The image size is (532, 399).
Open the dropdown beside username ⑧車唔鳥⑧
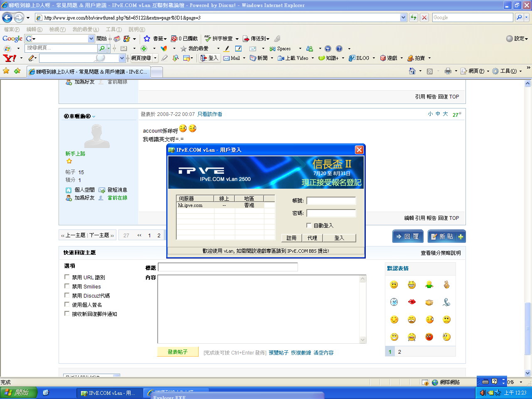(94, 116)
